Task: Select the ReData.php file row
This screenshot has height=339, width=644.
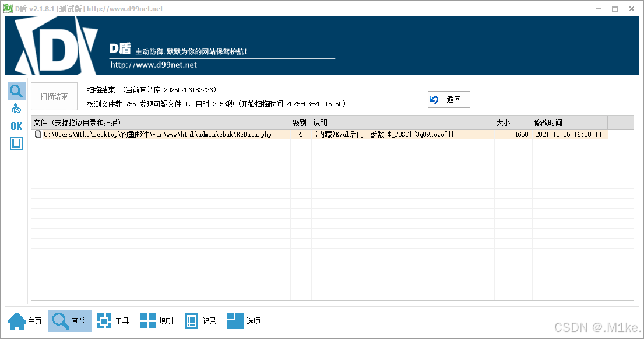Action: coord(319,134)
